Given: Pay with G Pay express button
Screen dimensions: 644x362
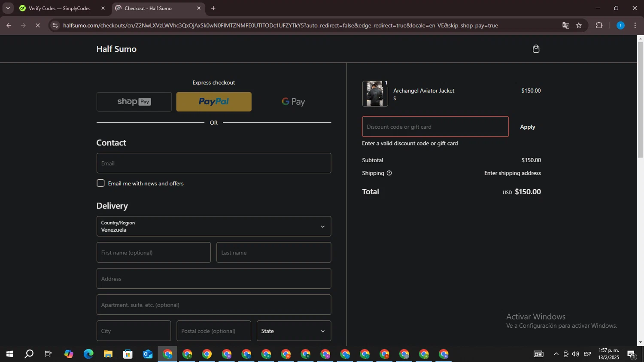Looking at the screenshot, I should click(x=294, y=102).
